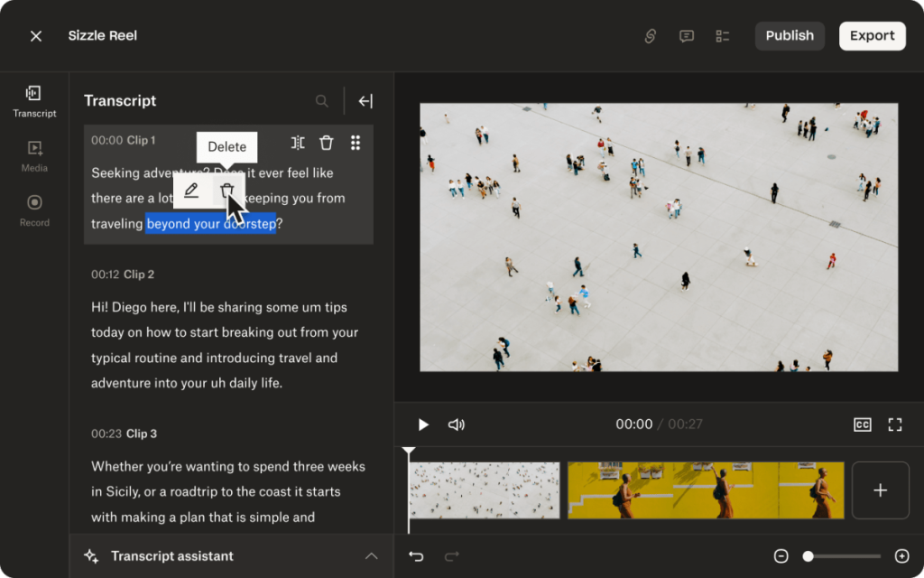924x578 pixels.
Task: Enter fullscreen preview mode
Action: coord(895,424)
